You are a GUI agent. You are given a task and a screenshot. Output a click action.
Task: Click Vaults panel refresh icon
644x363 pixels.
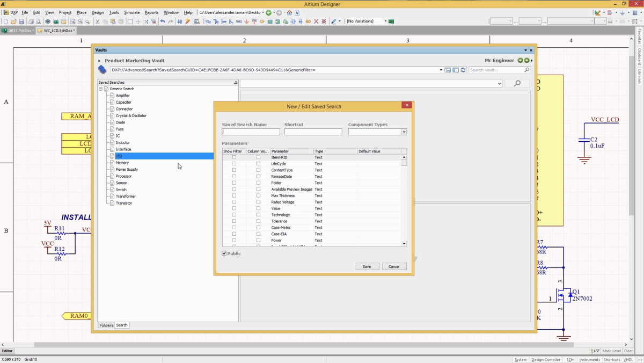point(463,70)
